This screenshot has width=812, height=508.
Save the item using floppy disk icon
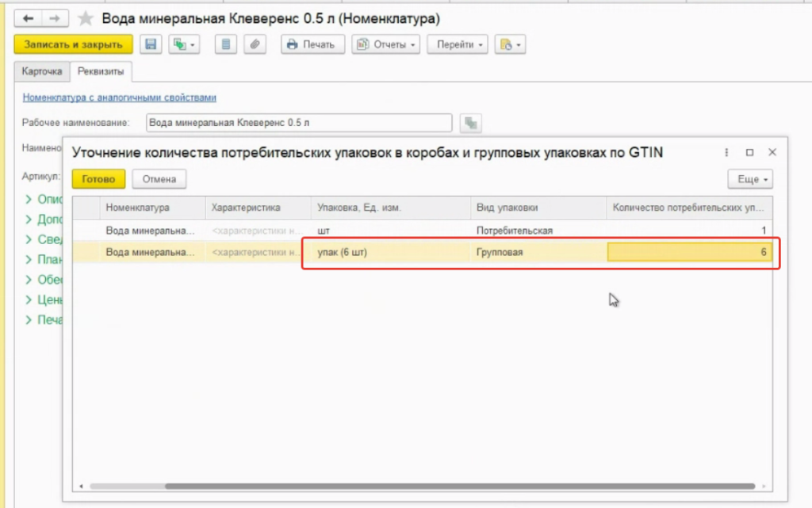click(x=151, y=45)
